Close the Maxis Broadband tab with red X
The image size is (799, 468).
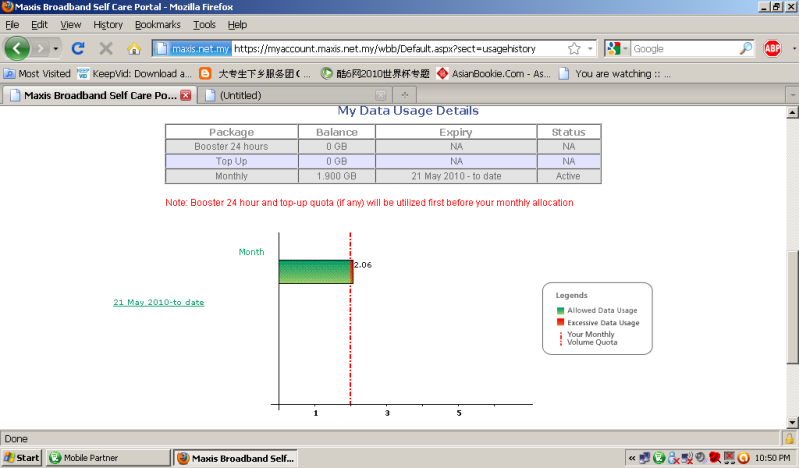click(186, 95)
